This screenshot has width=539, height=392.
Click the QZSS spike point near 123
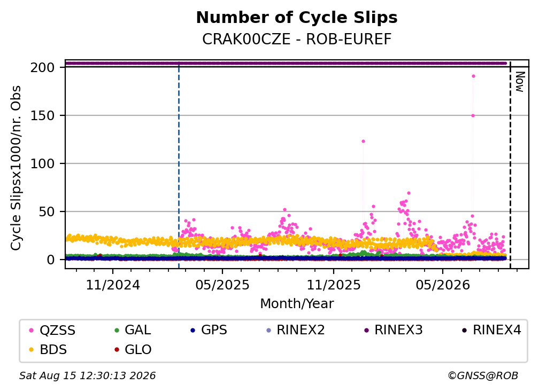[x=363, y=141]
